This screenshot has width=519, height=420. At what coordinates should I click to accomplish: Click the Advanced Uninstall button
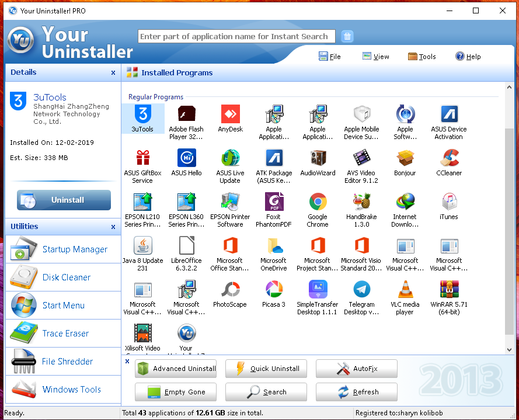176,369
